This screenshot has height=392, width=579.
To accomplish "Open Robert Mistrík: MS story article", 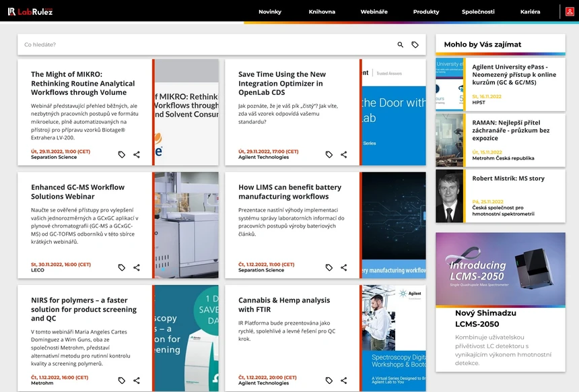I will pyautogui.click(x=508, y=179).
